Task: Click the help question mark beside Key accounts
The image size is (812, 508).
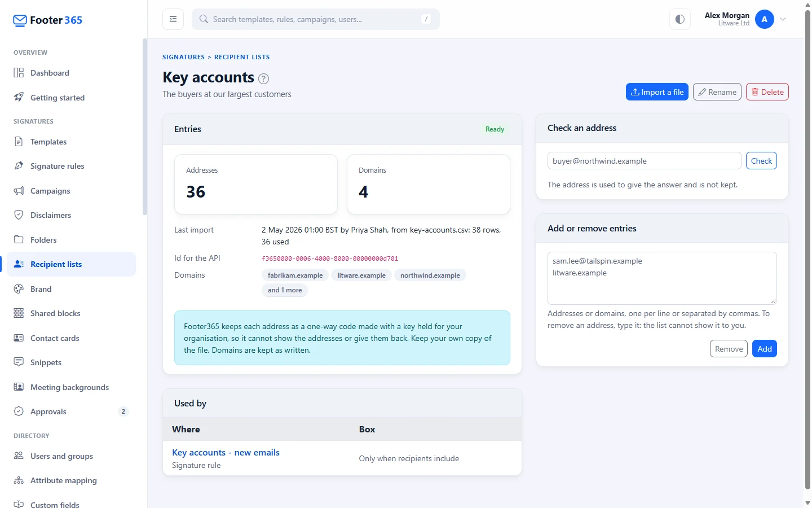Action: [263, 78]
